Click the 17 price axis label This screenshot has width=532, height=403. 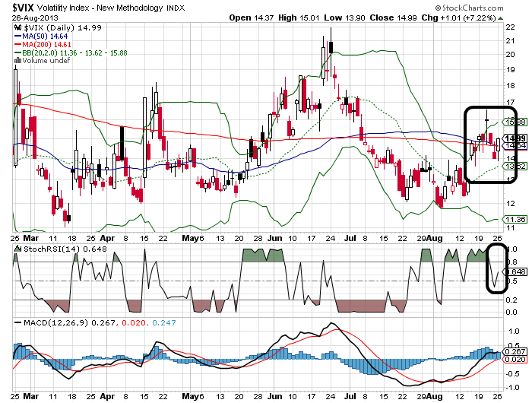point(510,102)
